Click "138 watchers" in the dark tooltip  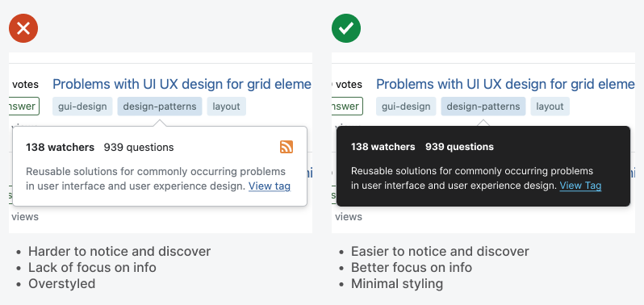tap(383, 147)
